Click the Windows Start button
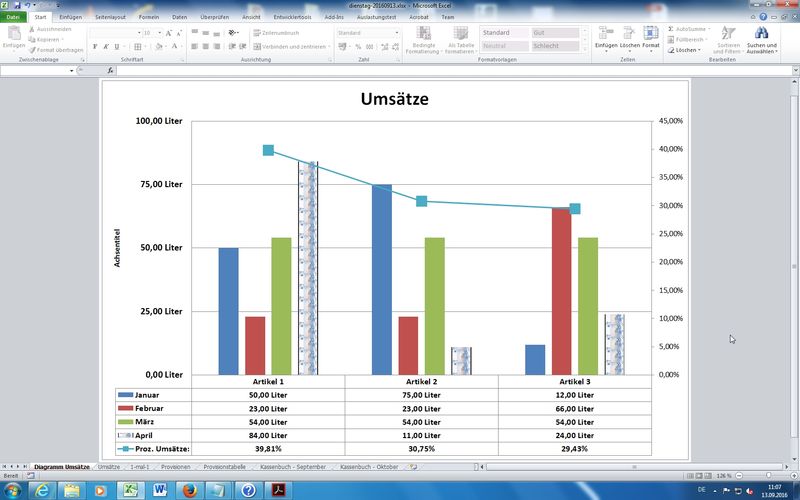 point(14,490)
